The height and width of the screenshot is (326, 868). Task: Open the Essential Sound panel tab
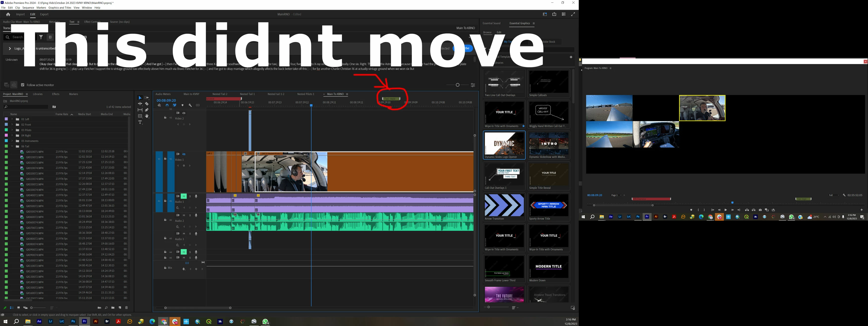click(491, 23)
